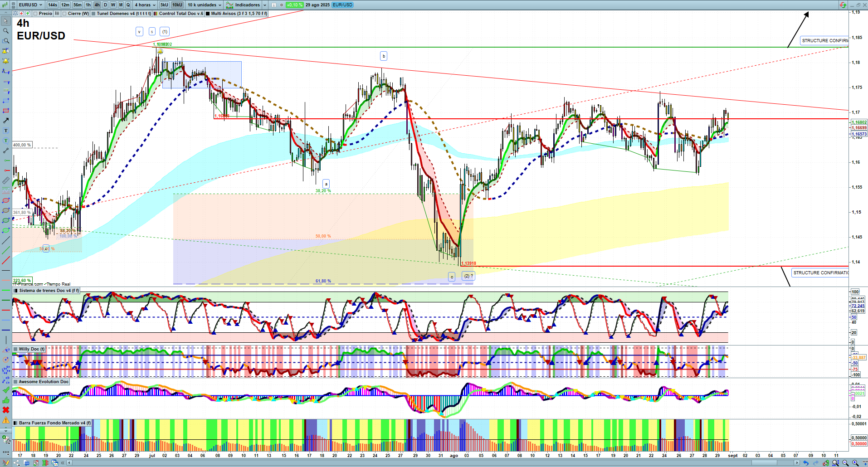Toggle the Precio checkbox
Screen dimensions: 868x467
(x=36, y=14)
